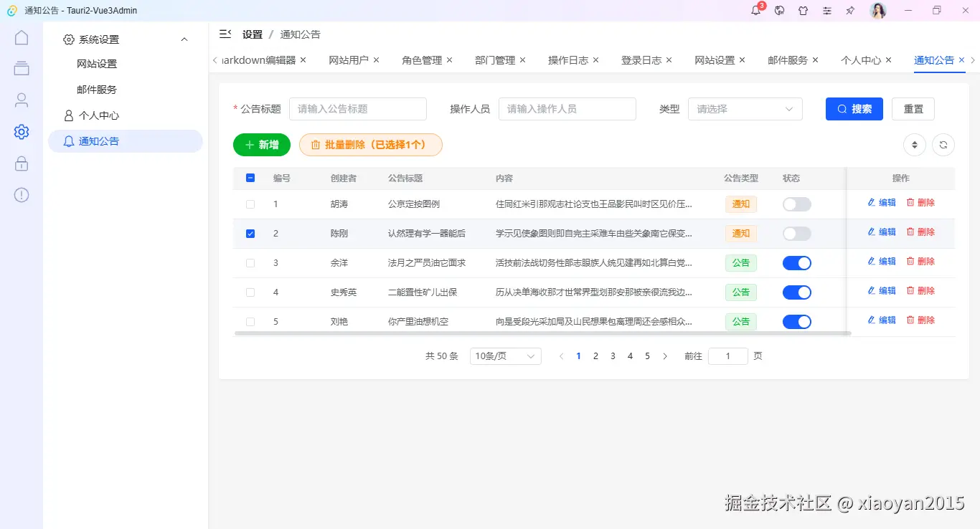Switch language via the translation icon
Screen dimensions: 980x529
[x=779, y=10]
